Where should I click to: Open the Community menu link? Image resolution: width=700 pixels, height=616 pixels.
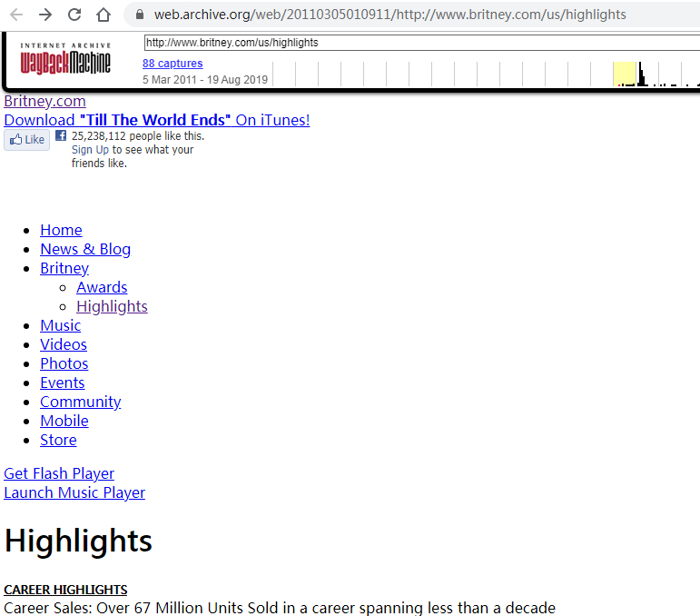pos(81,402)
